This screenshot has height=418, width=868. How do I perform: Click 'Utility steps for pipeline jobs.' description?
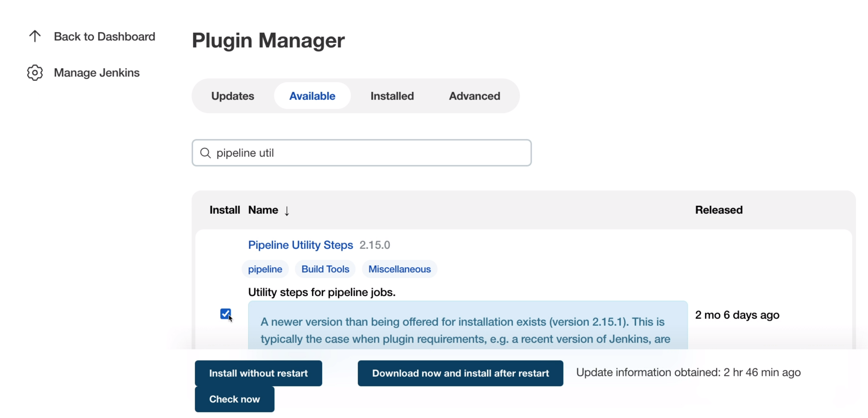pyautogui.click(x=322, y=292)
